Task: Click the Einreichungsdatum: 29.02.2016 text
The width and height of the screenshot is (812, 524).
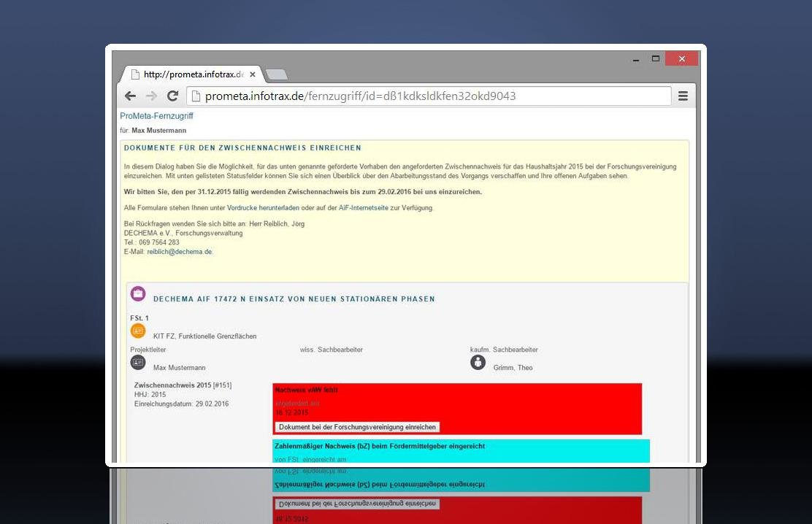Action: (x=181, y=404)
